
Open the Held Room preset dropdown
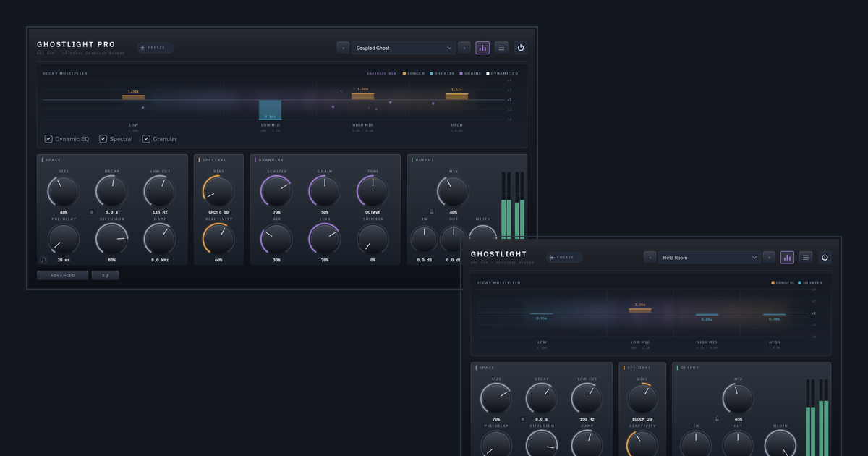click(710, 257)
